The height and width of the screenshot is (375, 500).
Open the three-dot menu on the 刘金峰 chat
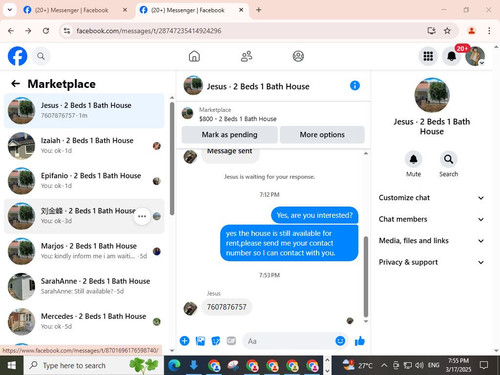(x=142, y=216)
